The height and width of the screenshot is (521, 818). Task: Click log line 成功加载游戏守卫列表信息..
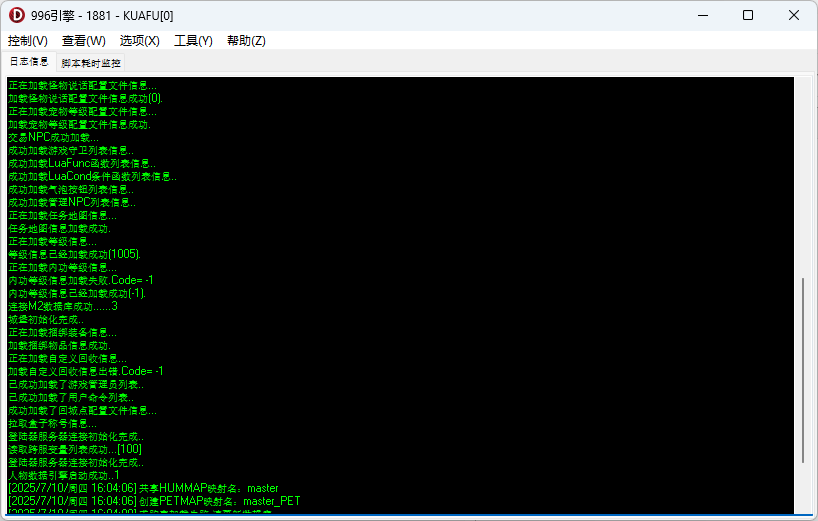pyautogui.click(x=71, y=151)
